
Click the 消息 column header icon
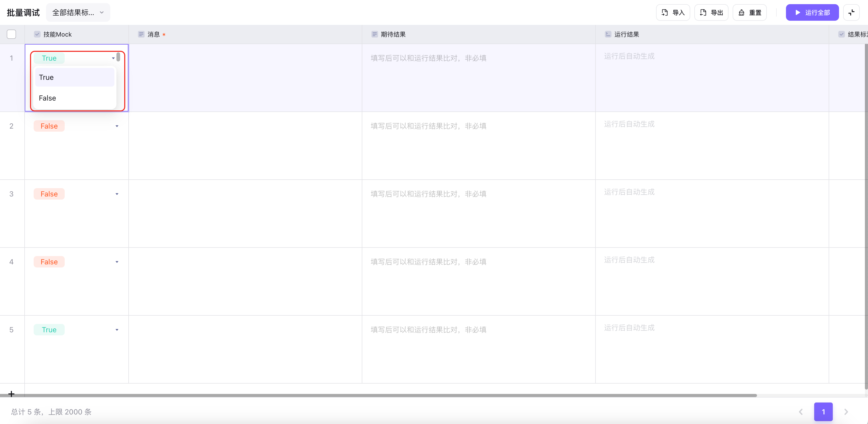141,34
